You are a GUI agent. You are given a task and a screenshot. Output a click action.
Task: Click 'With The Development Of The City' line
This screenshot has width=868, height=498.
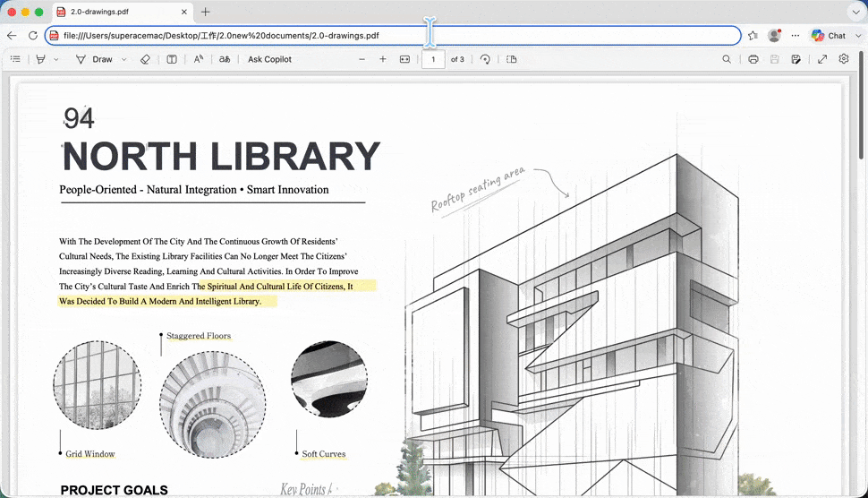click(198, 242)
